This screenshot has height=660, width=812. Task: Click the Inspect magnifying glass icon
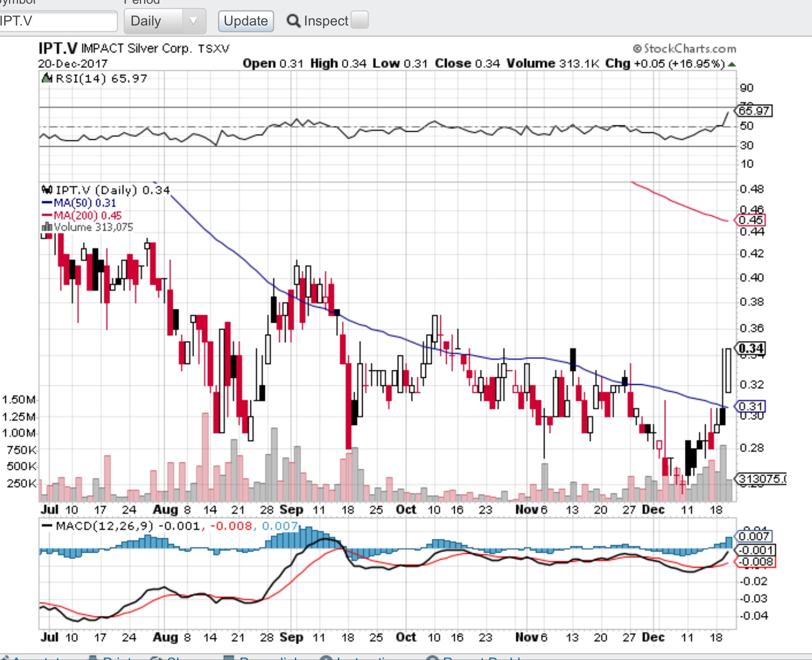point(293,21)
